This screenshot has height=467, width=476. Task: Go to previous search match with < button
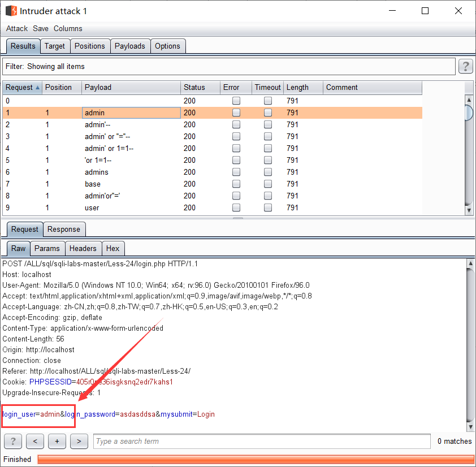(35, 441)
